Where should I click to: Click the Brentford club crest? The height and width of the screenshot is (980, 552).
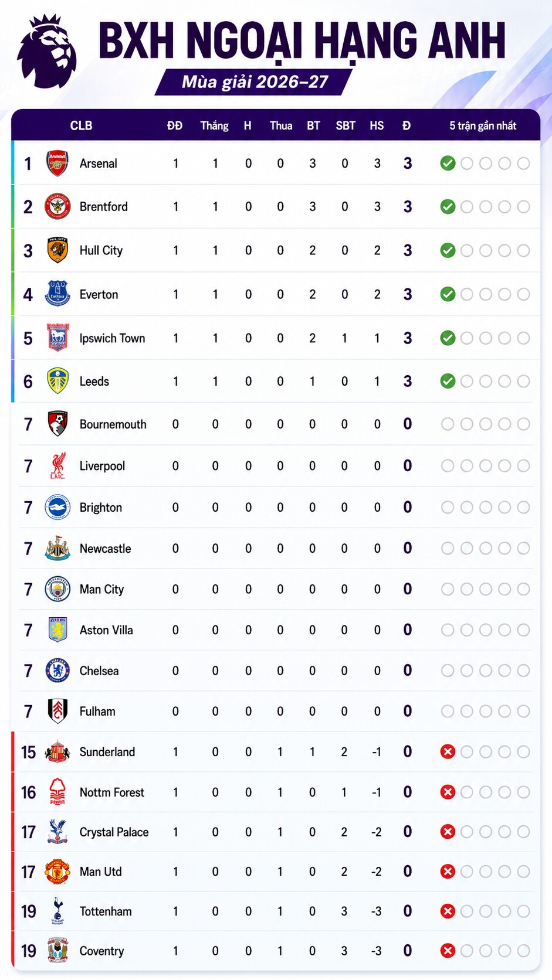pyautogui.click(x=57, y=206)
